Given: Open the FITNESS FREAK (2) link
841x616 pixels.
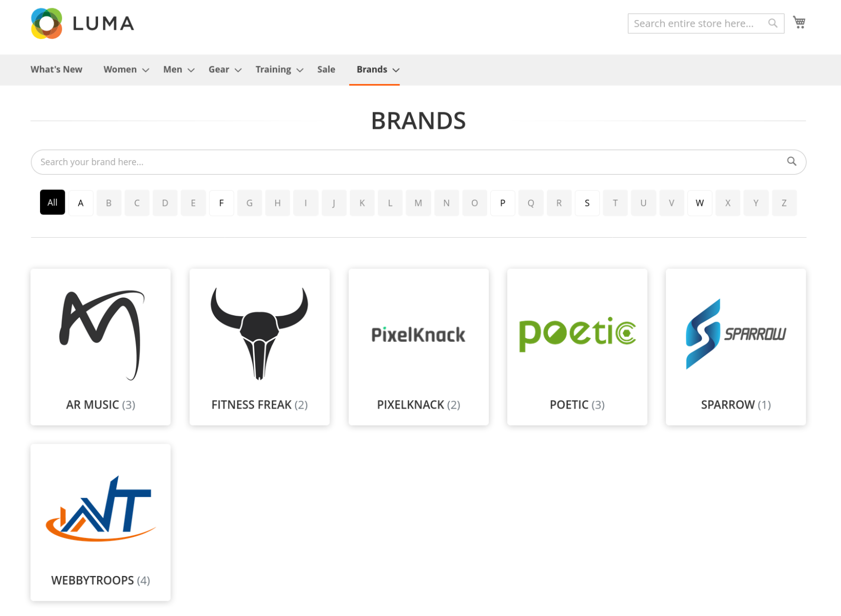Looking at the screenshot, I should tap(259, 405).
